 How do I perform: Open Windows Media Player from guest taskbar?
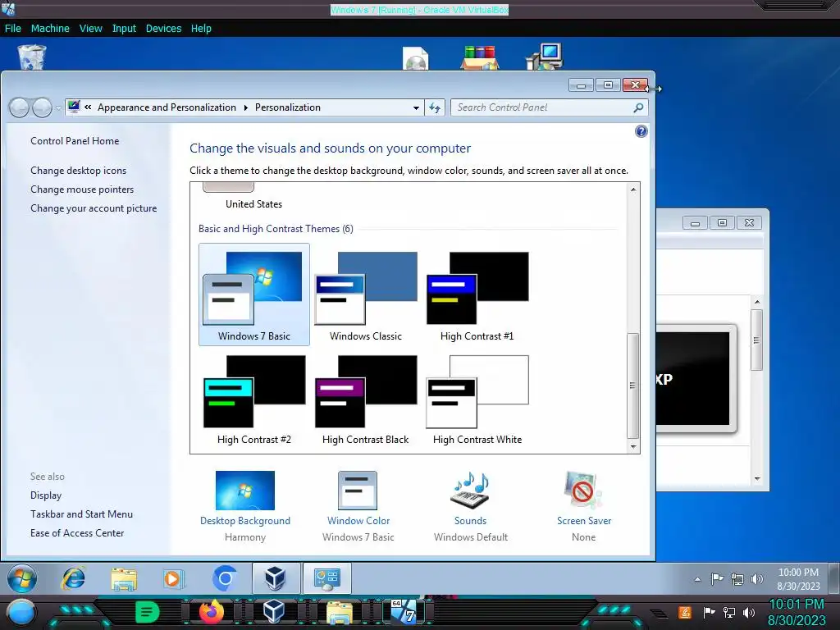coord(174,578)
